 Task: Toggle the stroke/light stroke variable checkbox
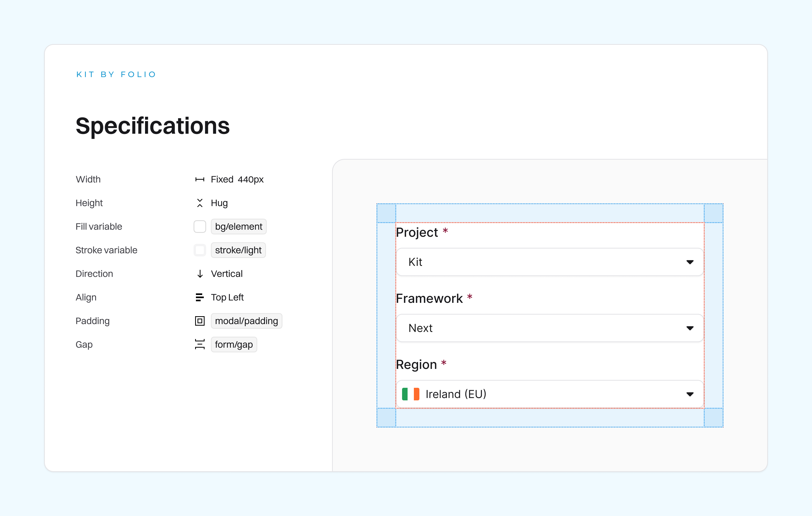pyautogui.click(x=200, y=250)
